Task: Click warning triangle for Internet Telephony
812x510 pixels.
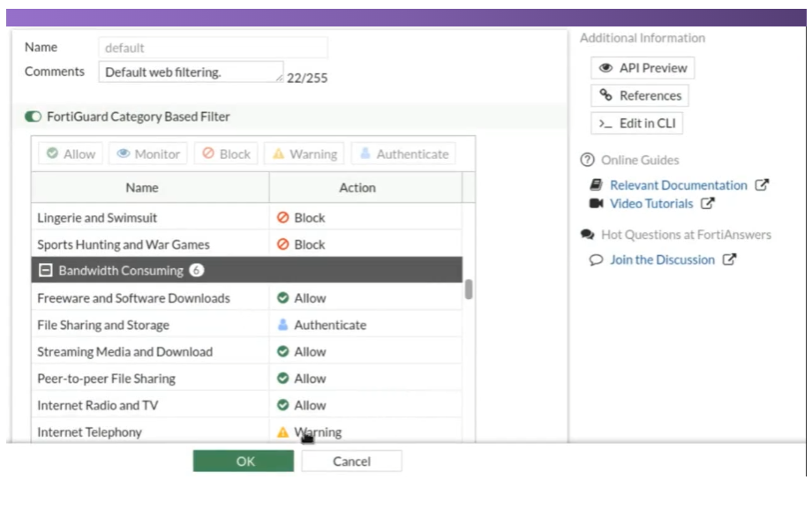Action: pos(282,431)
